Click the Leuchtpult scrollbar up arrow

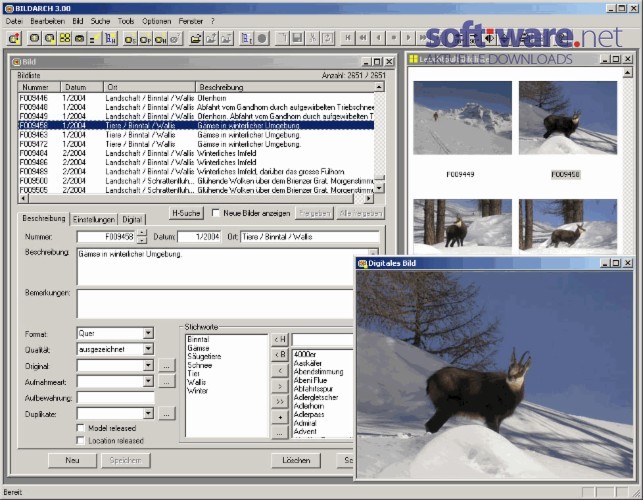[x=627, y=73]
